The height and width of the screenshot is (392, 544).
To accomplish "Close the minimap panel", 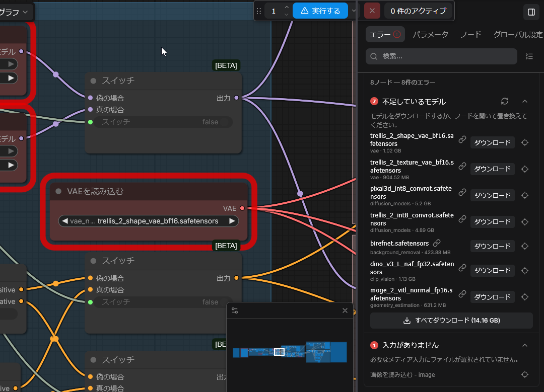I will point(345,310).
